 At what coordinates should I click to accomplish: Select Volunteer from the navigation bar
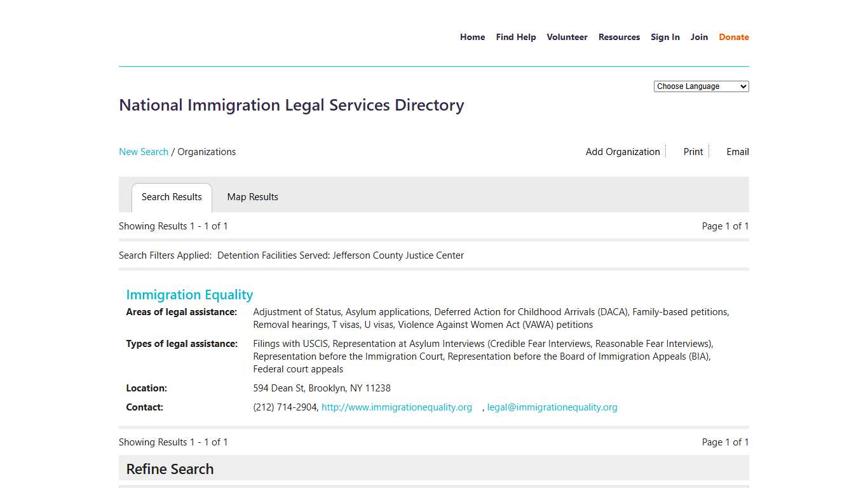567,37
